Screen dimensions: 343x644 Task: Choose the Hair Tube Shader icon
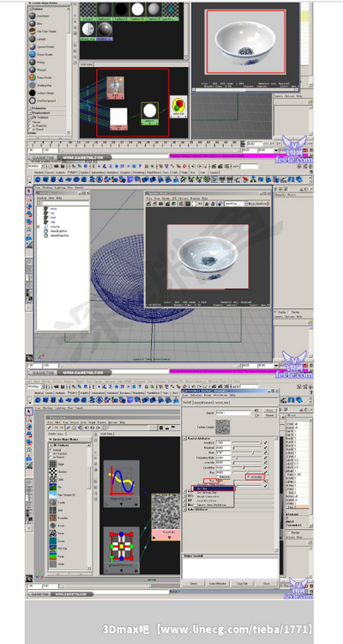tap(32, 31)
